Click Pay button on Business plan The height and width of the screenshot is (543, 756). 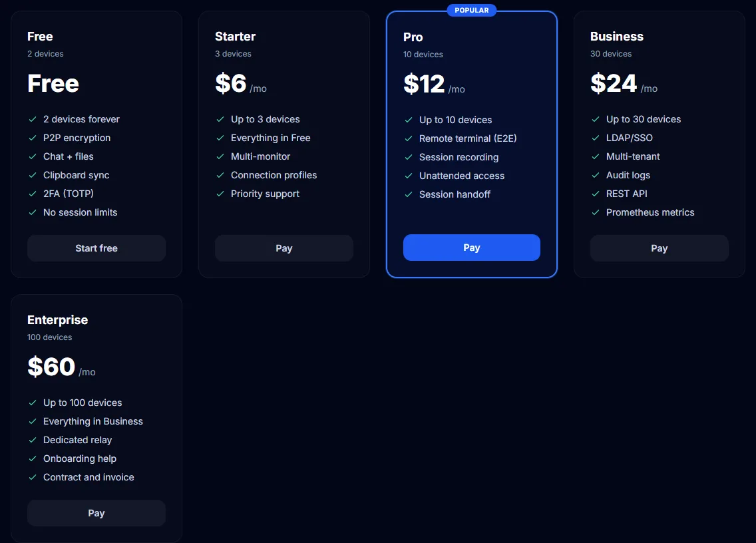point(659,248)
